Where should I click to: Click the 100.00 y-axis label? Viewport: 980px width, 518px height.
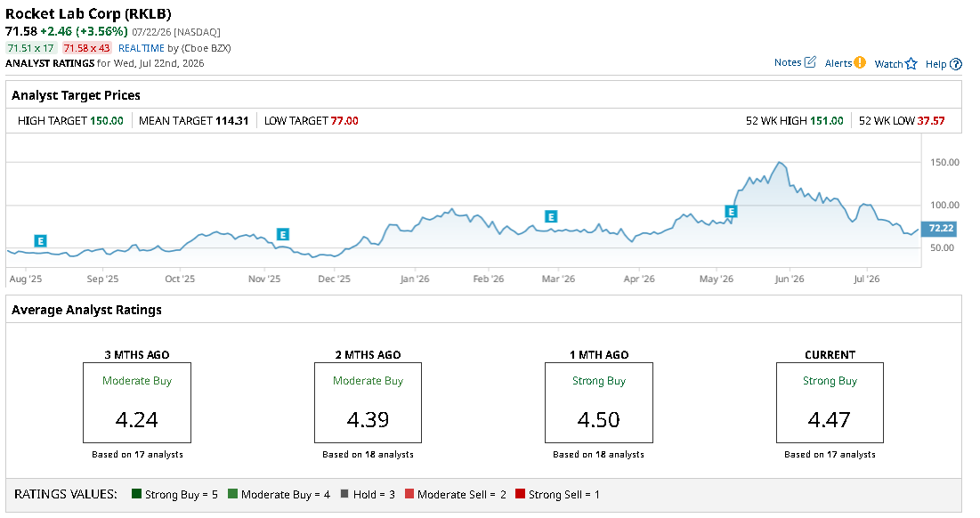[x=944, y=205]
